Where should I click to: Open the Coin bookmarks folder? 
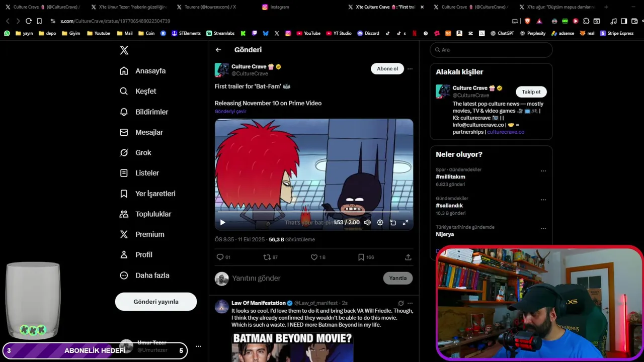pos(146,33)
